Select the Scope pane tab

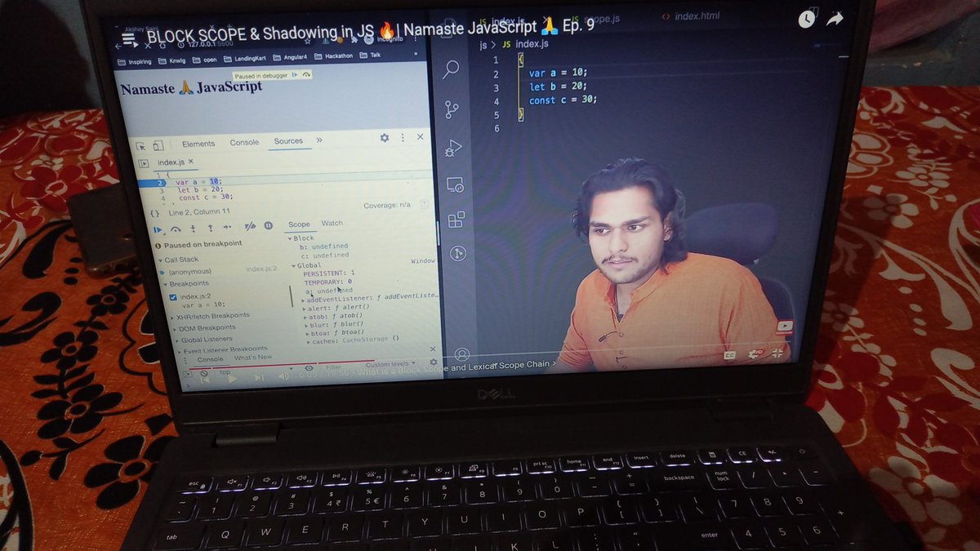299,224
